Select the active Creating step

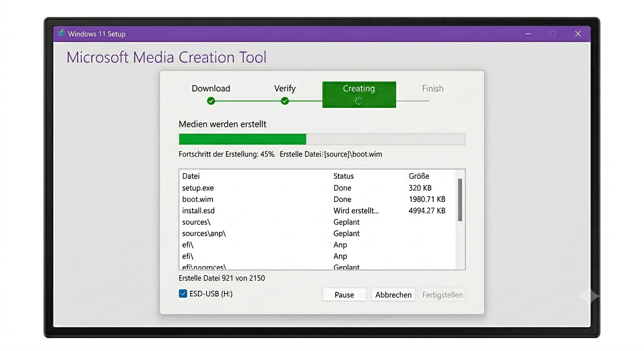[x=359, y=95]
